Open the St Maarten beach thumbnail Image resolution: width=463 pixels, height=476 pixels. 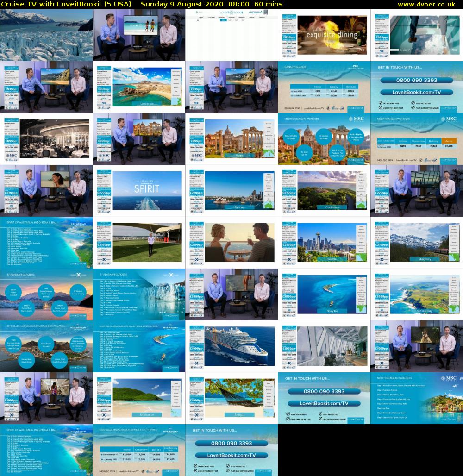click(x=139, y=398)
